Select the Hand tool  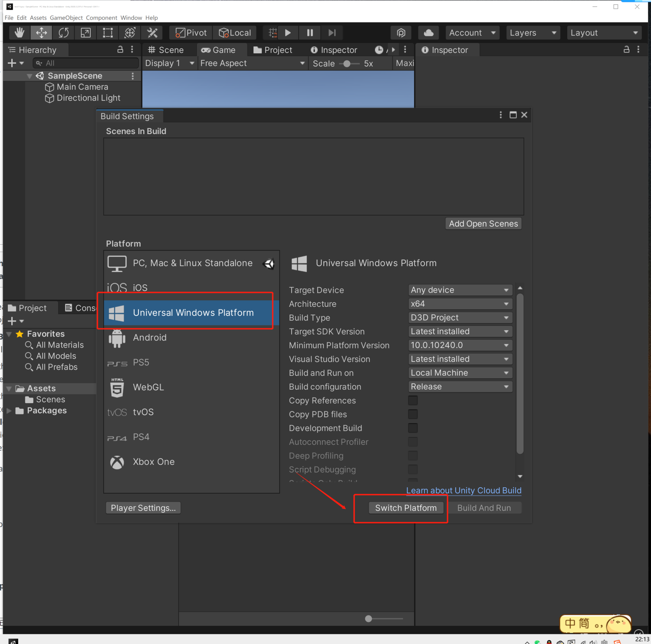pyautogui.click(x=19, y=33)
